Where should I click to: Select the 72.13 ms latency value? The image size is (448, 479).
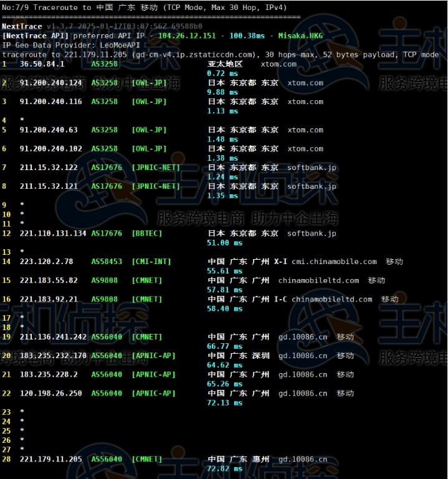click(x=224, y=403)
